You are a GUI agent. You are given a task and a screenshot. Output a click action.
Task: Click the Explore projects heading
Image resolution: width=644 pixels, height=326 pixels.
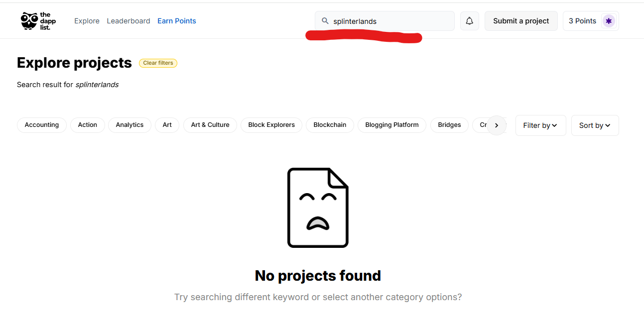tap(74, 63)
